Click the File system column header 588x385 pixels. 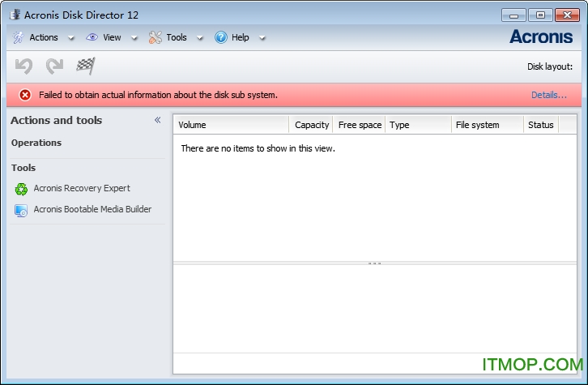click(486, 125)
